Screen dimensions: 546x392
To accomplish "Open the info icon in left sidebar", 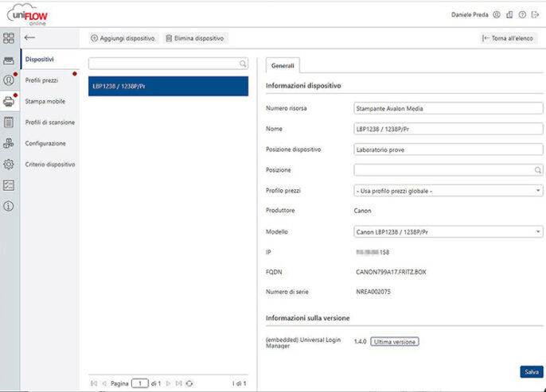I will click(9, 206).
